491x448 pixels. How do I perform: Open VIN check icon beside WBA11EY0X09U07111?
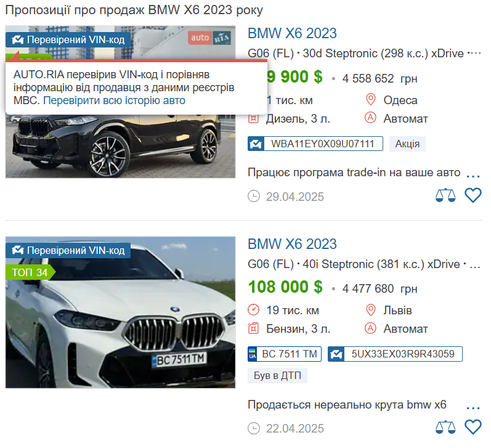(x=256, y=144)
